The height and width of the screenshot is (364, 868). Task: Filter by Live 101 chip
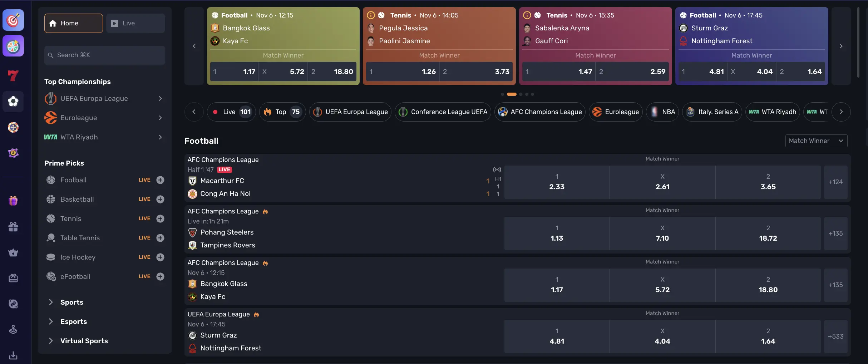[231, 112]
